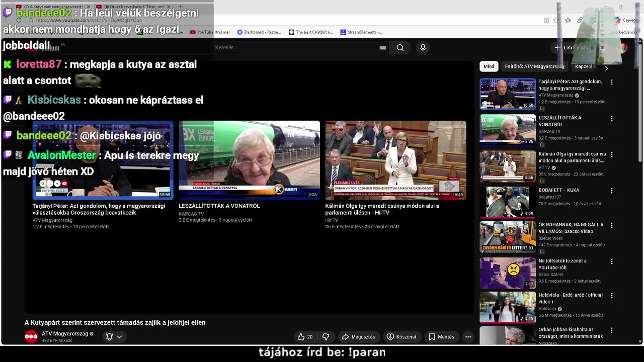Open the sidebar KARCAG TV train video thumbnail
The height and width of the screenshot is (362, 644).
508,130
